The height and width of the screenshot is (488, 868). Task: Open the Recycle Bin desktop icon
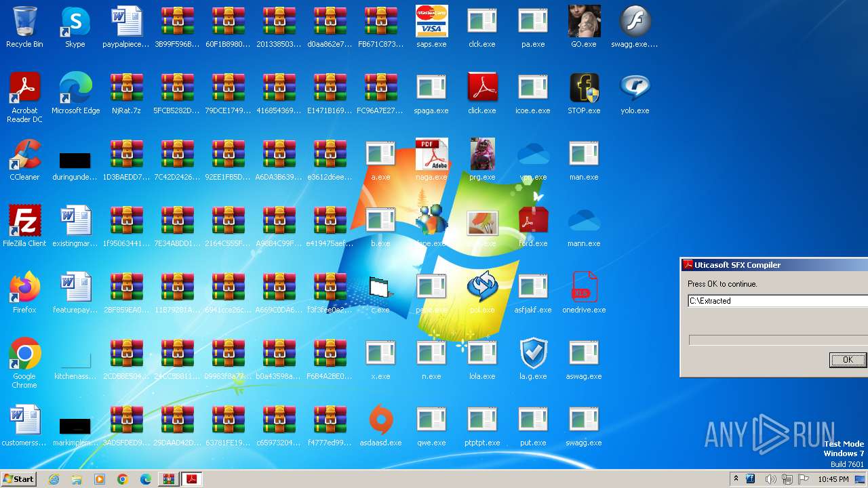click(24, 21)
